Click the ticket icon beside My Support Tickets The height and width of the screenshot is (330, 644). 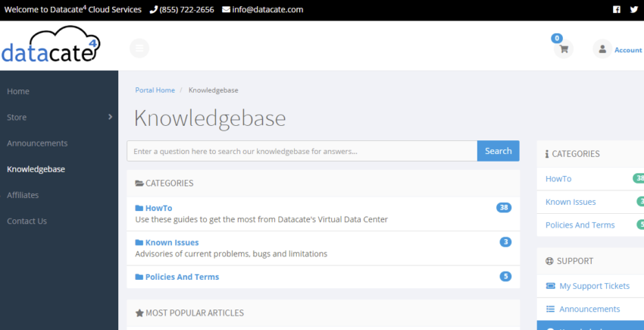coord(550,286)
